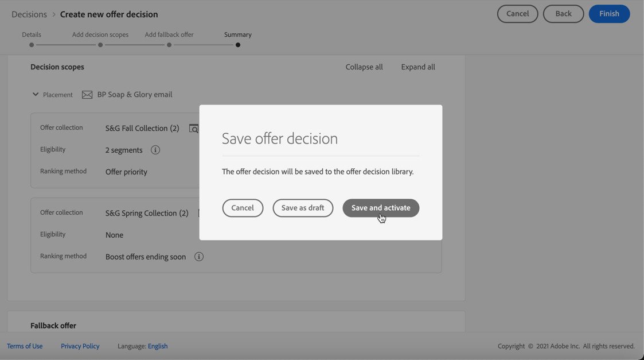Preview S&G Fall Collection offers icon
The width and height of the screenshot is (644, 360).
coord(193,129)
